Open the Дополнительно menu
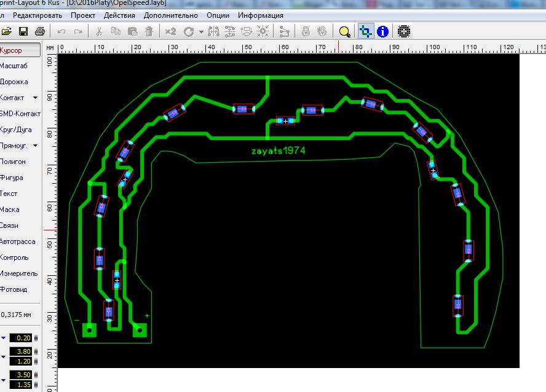This screenshot has height=392, width=546. 171,15
